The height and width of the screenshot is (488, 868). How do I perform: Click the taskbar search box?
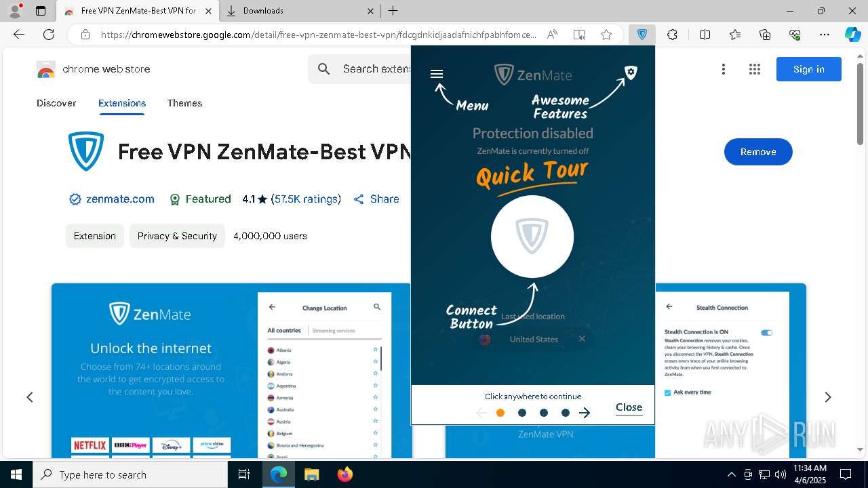130,474
